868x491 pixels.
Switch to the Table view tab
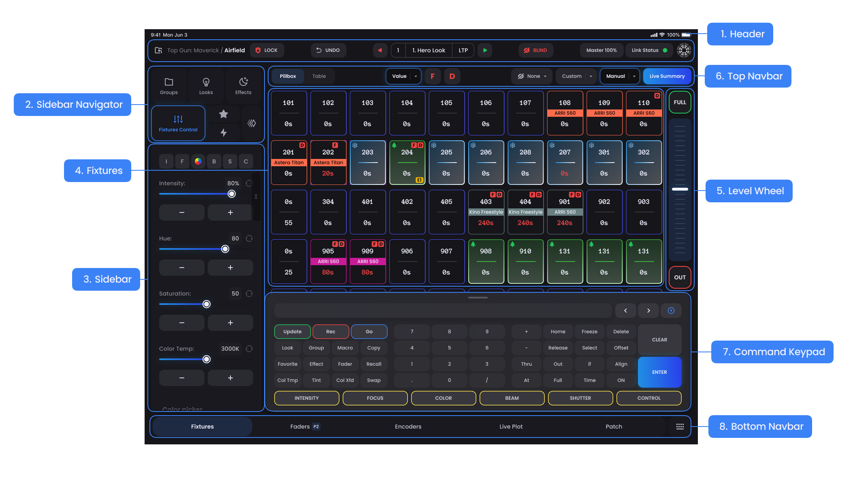319,76
